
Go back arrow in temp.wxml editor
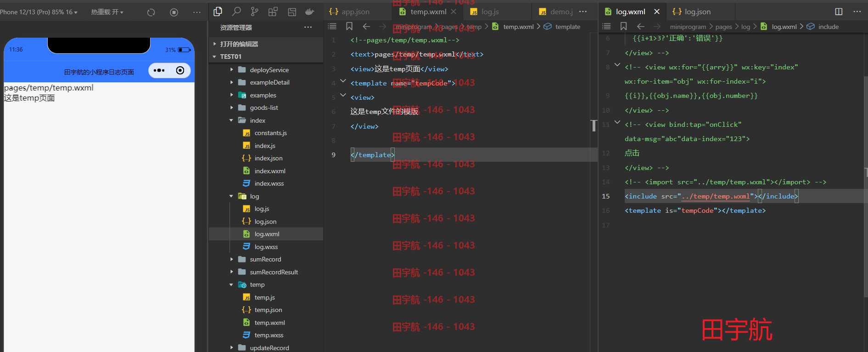click(366, 27)
